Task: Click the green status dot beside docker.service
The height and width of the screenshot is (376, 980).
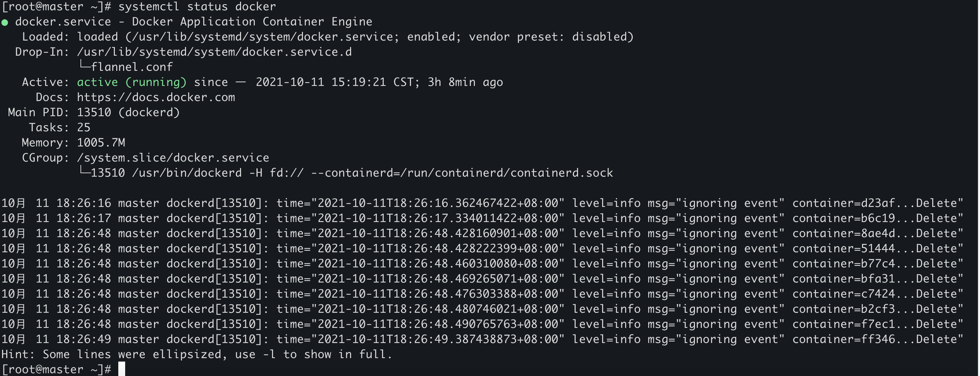Action: [5, 22]
